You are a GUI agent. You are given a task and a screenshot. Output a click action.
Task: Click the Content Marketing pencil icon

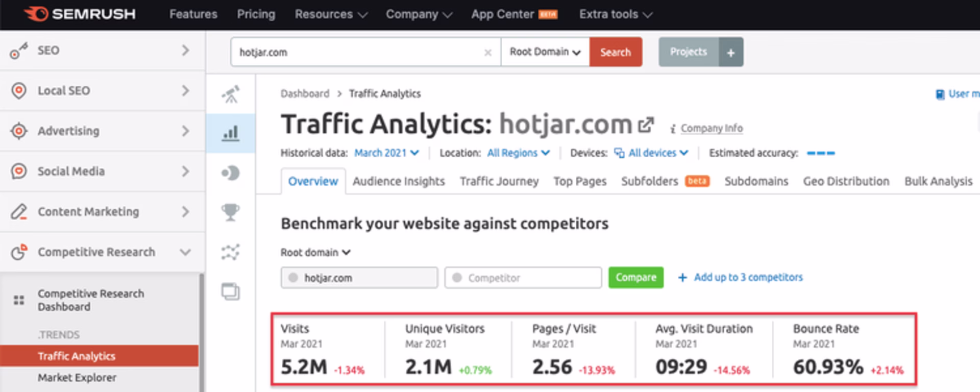click(19, 212)
